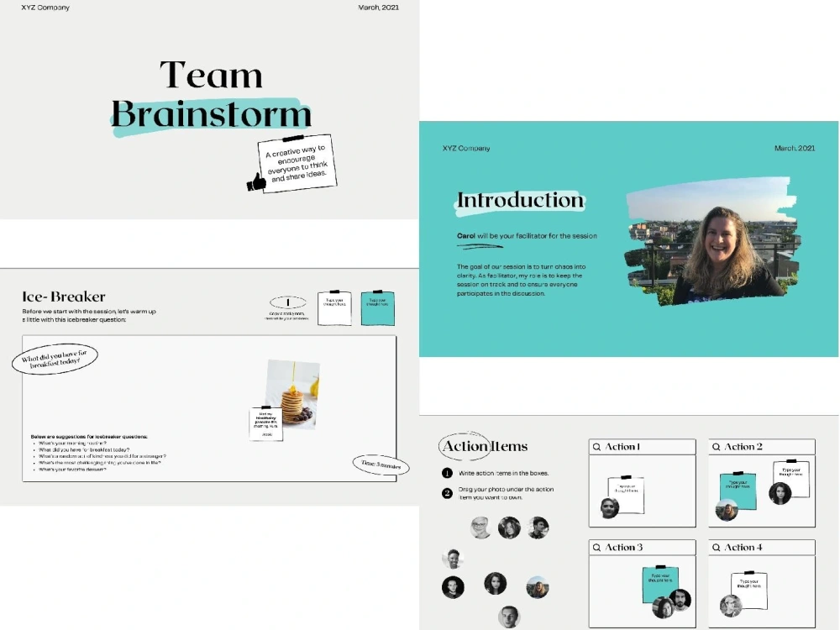Click the 'Action 4' box title

pos(743,548)
